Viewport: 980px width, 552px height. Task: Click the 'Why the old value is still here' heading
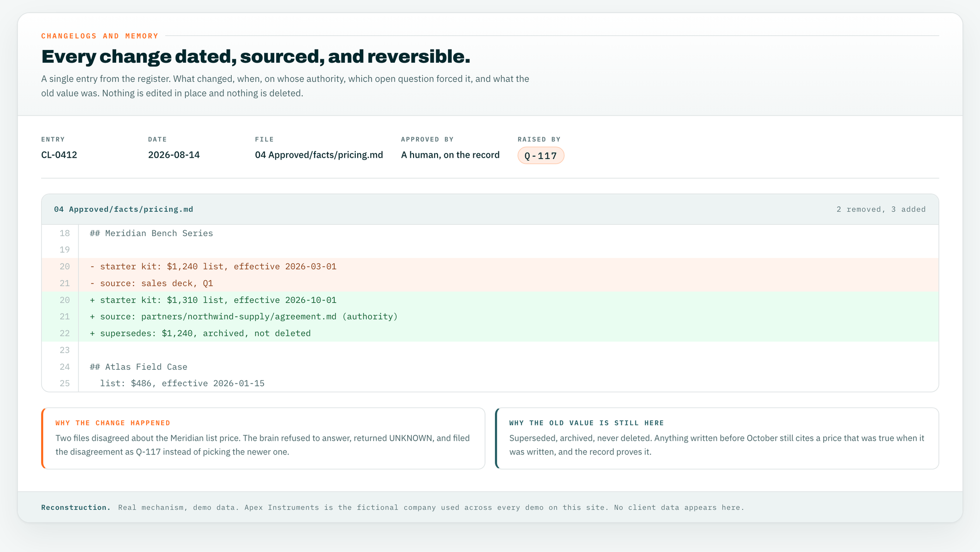(587, 423)
